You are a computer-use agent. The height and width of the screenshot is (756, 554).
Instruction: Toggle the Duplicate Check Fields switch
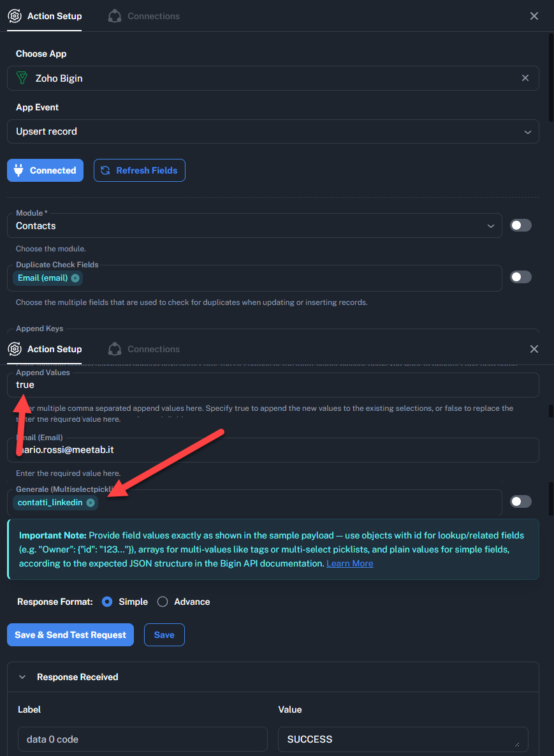pyautogui.click(x=520, y=277)
